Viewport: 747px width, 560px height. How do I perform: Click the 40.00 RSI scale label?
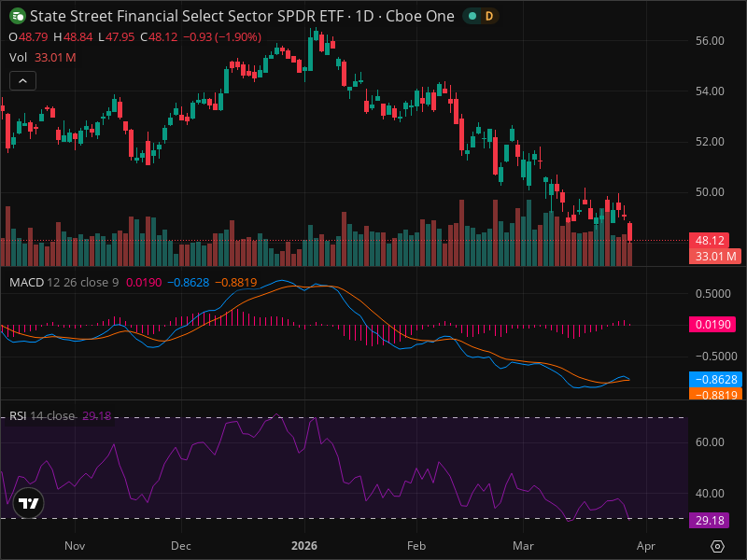pyautogui.click(x=710, y=494)
